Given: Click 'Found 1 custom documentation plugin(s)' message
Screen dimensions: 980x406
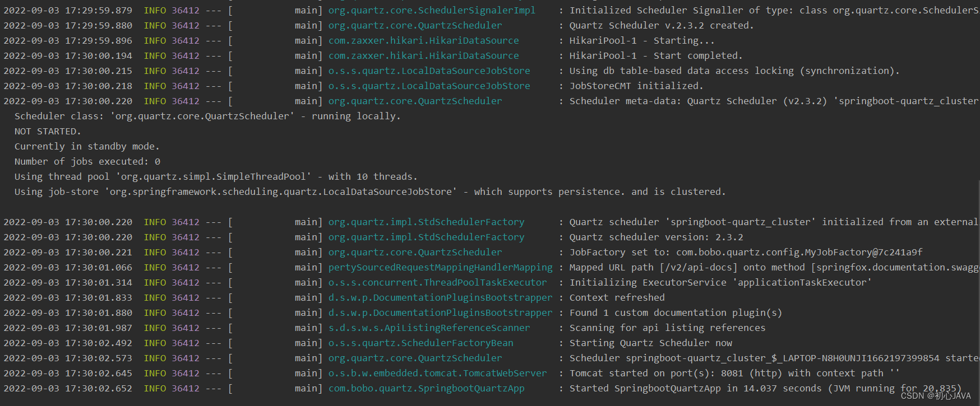Looking at the screenshot, I should click(x=676, y=313).
